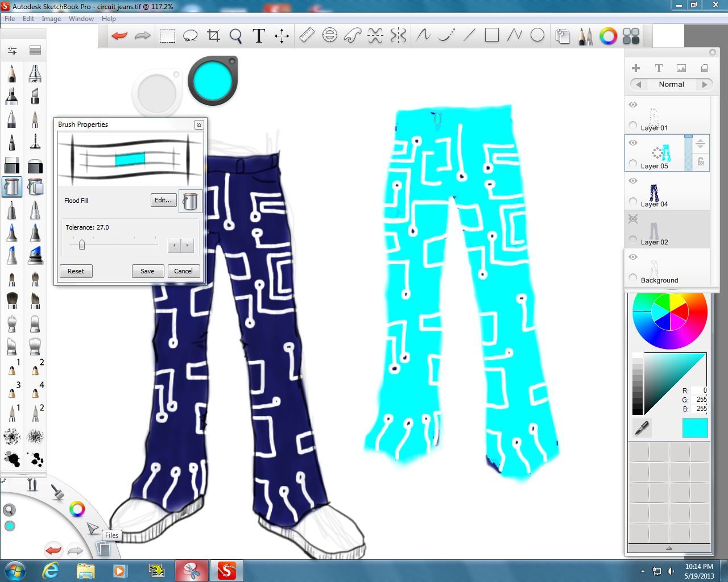The height and width of the screenshot is (582, 728).
Task: Save the brush settings
Action: click(147, 271)
